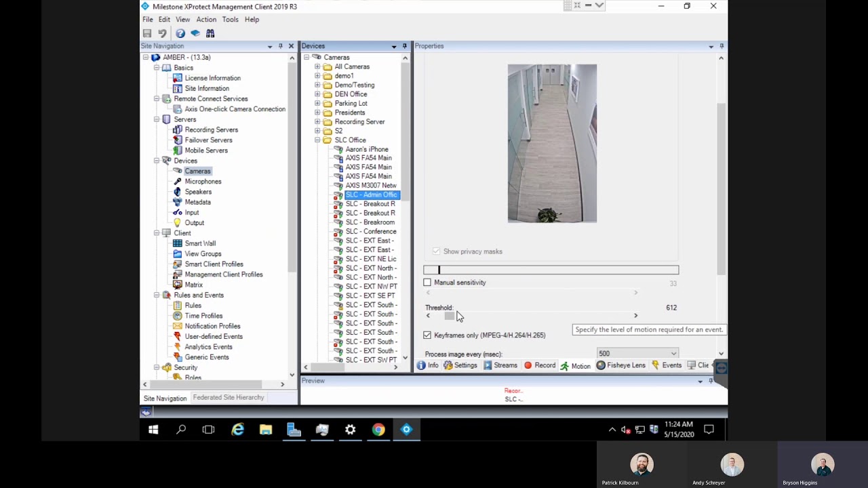The width and height of the screenshot is (868, 488).
Task: Switch to Federated Site Hierarchy tab
Action: coord(229,398)
